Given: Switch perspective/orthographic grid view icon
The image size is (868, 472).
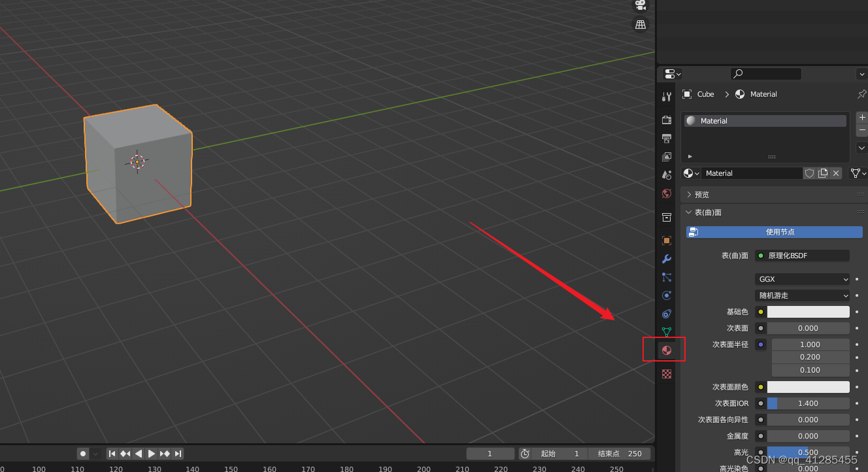Looking at the screenshot, I should (x=641, y=25).
